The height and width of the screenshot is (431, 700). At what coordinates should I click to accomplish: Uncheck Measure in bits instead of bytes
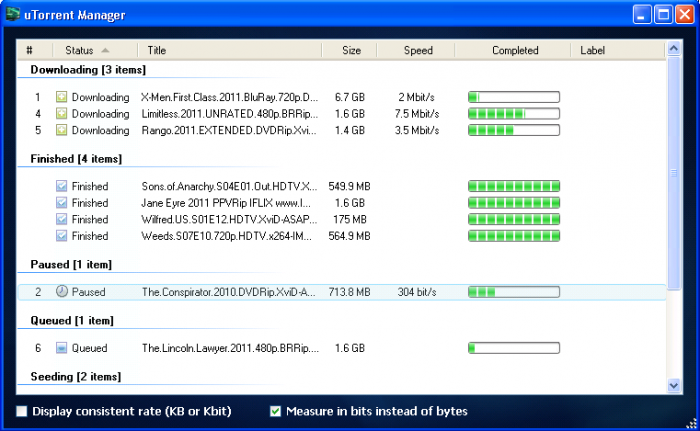[x=275, y=411]
